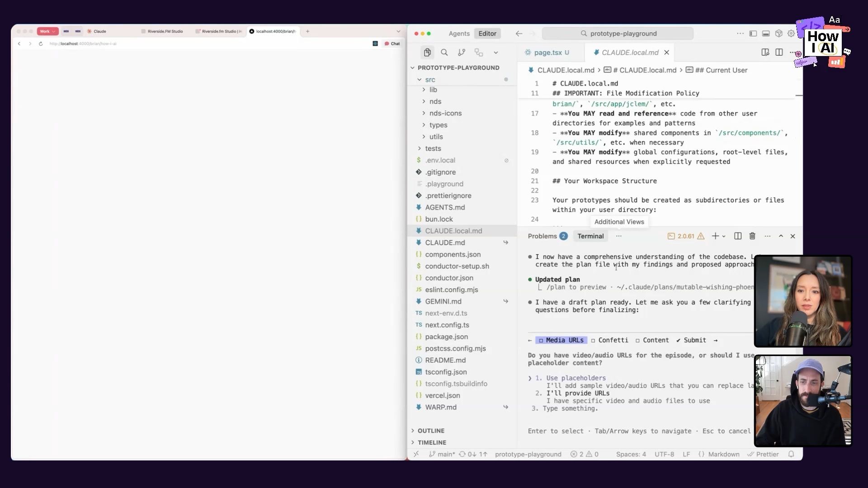Viewport: 868px width, 488px height.
Task: Click the trash icon to kill terminal
Action: 752,236
